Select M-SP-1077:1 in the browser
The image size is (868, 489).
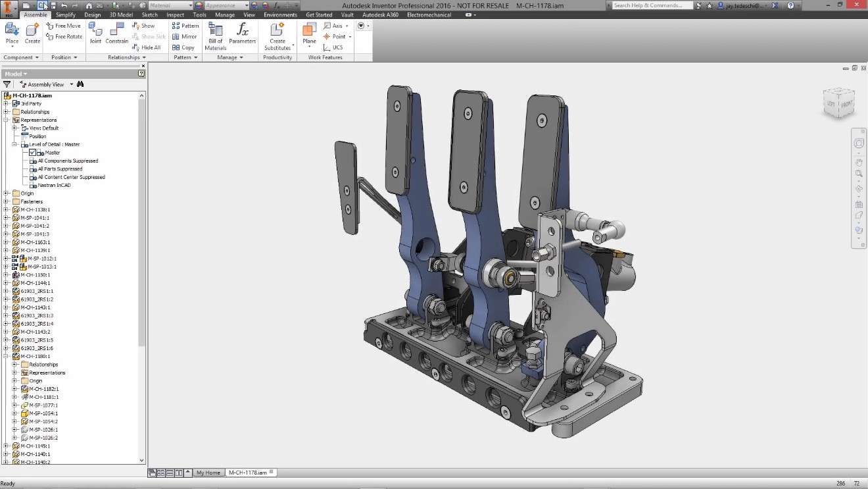point(43,405)
